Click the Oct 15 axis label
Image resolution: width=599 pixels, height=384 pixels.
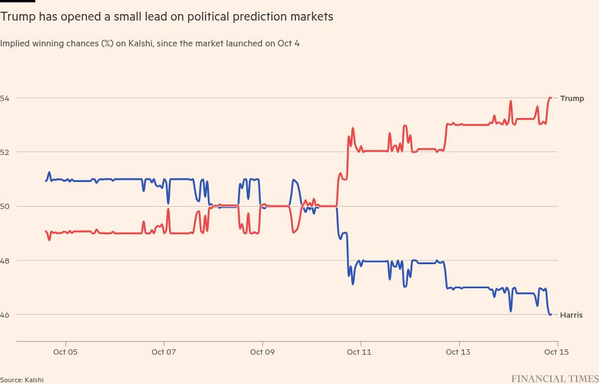tap(556, 352)
